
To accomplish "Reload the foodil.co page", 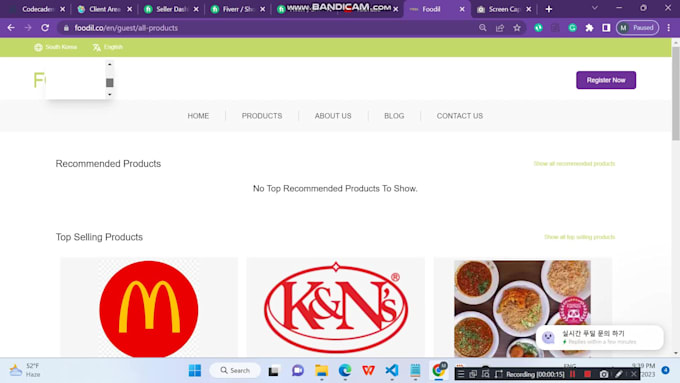I will pyautogui.click(x=45, y=28).
